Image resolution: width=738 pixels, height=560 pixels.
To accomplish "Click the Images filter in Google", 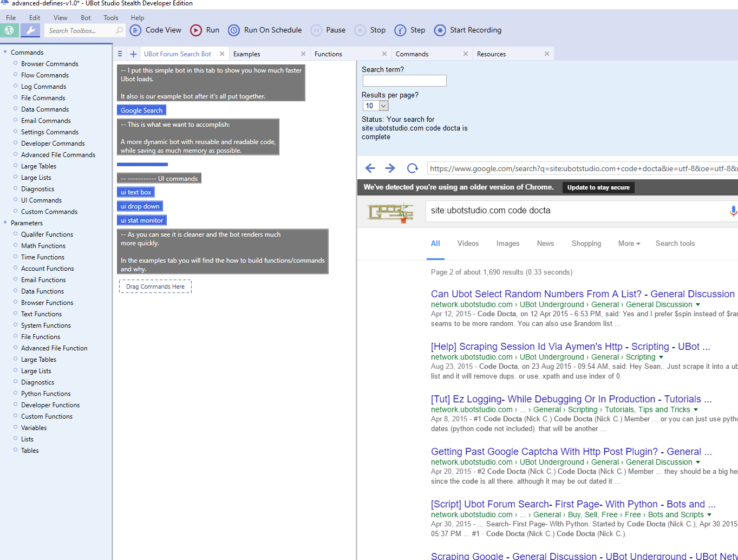I will 508,244.
